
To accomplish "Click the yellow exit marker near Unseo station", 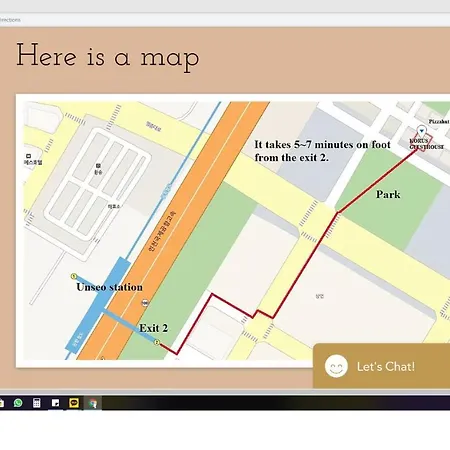I will [74, 276].
